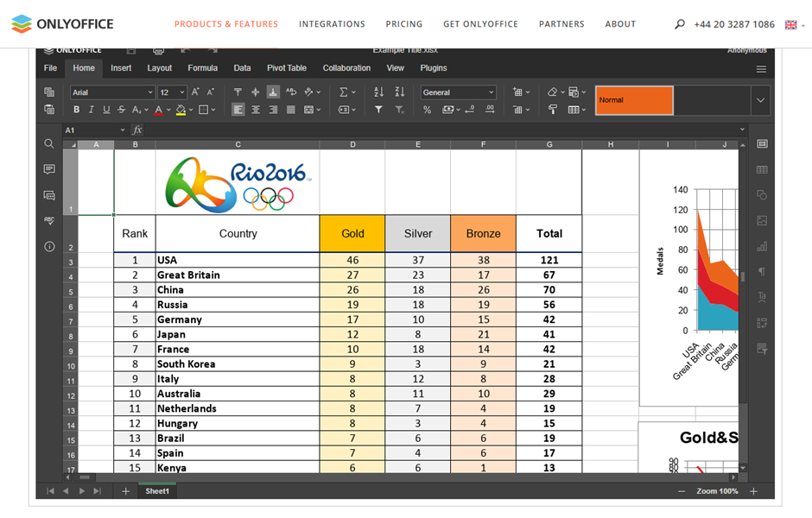Open the About info icon in sidebar
Image resolution: width=812 pixels, height=518 pixels.
[49, 246]
